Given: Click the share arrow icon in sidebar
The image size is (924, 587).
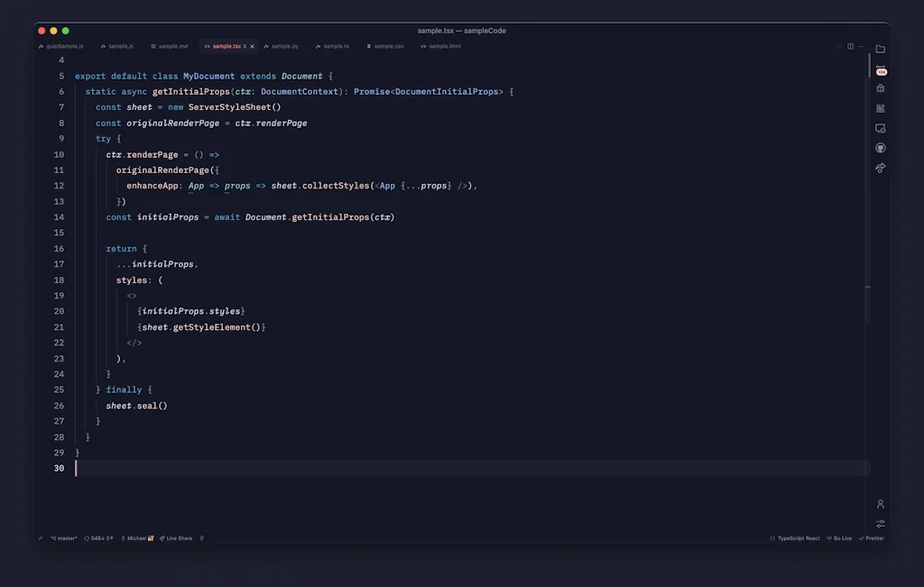Looking at the screenshot, I should 881,168.
